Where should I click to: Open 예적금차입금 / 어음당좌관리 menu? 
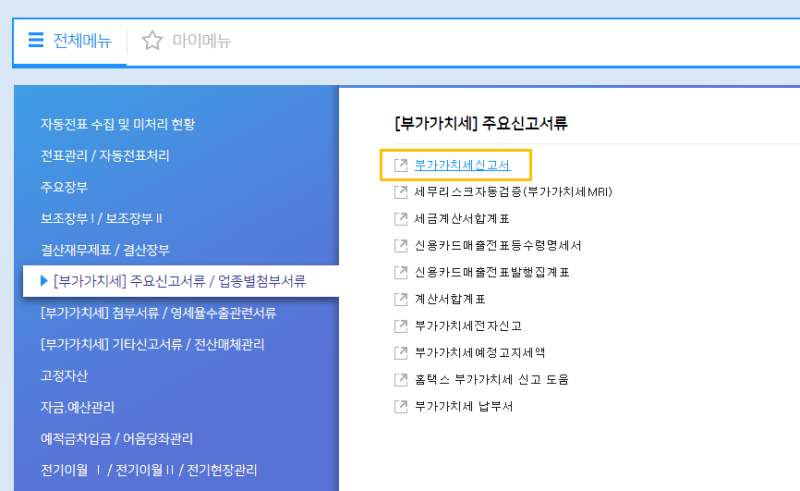pyautogui.click(x=116, y=439)
